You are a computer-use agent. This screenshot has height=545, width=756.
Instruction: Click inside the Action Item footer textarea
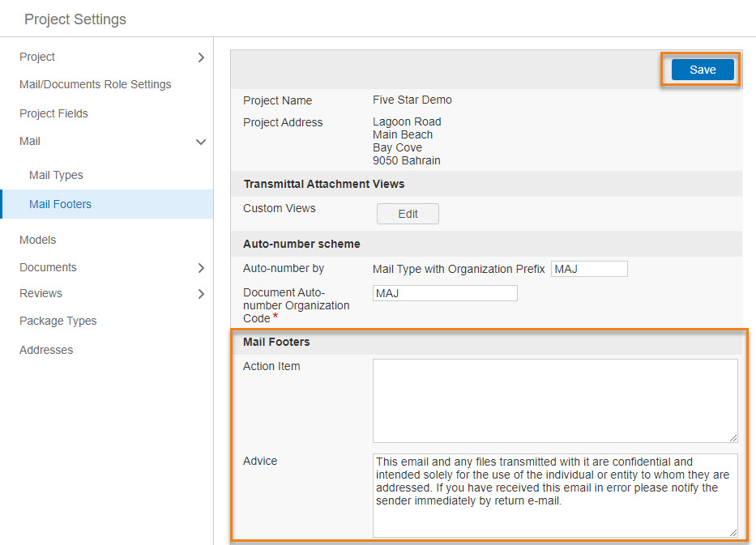coord(555,401)
